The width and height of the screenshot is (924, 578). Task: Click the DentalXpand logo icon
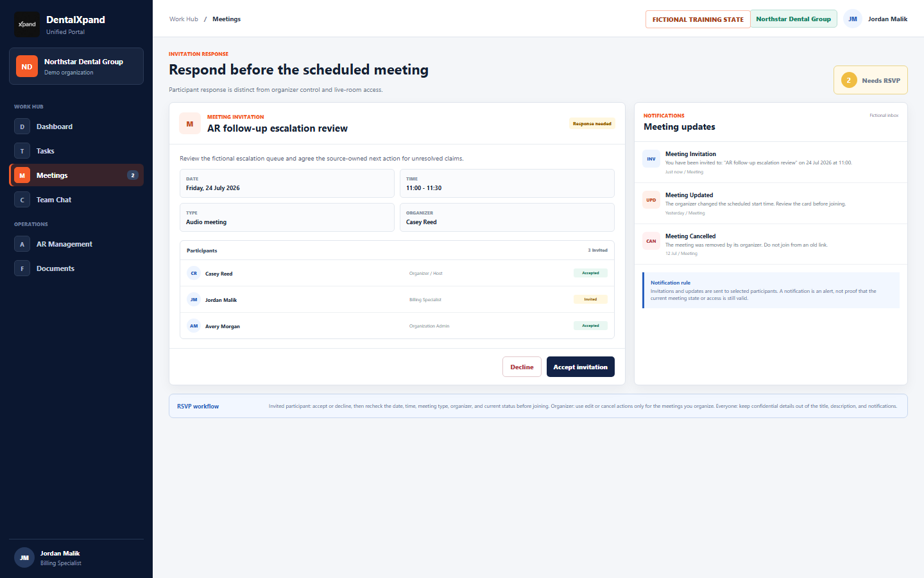pos(27,24)
